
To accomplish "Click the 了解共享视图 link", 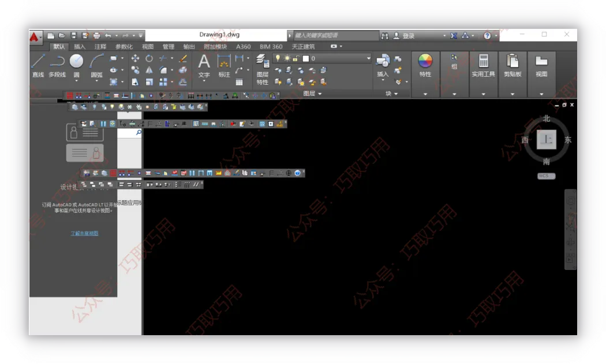I will tap(84, 233).
